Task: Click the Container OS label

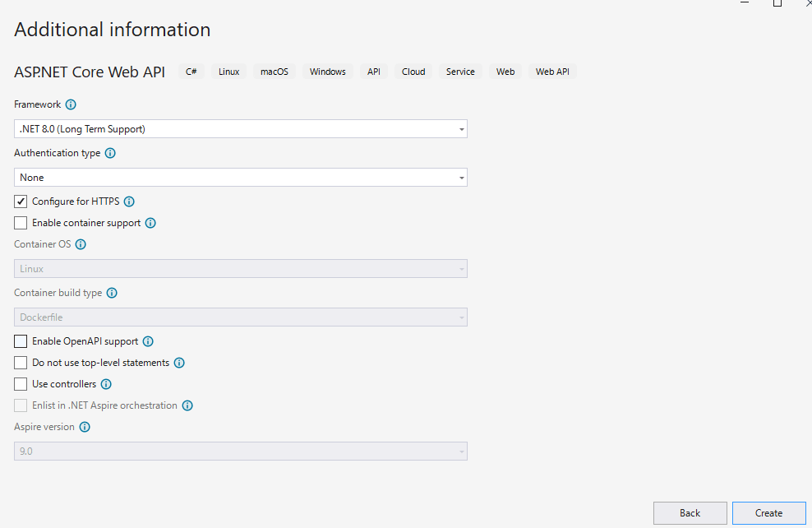Action: click(43, 244)
